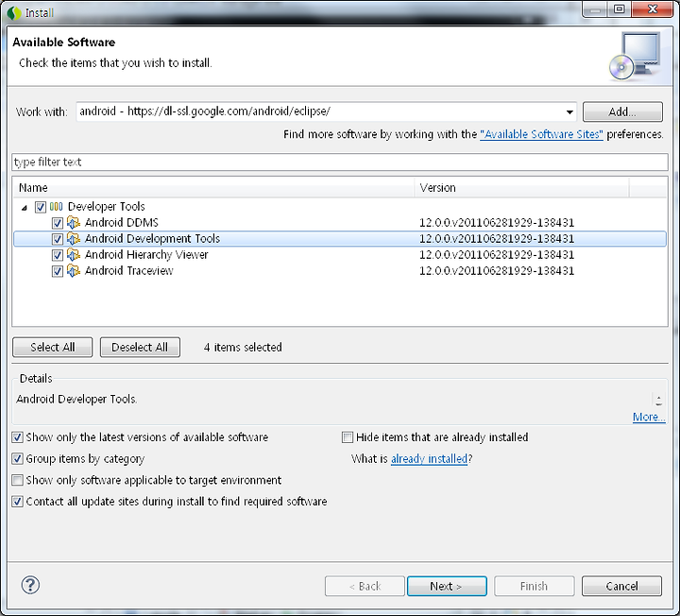The width and height of the screenshot is (680, 616).
Task: Click the Android DDMS feature icon
Action: tap(74, 223)
